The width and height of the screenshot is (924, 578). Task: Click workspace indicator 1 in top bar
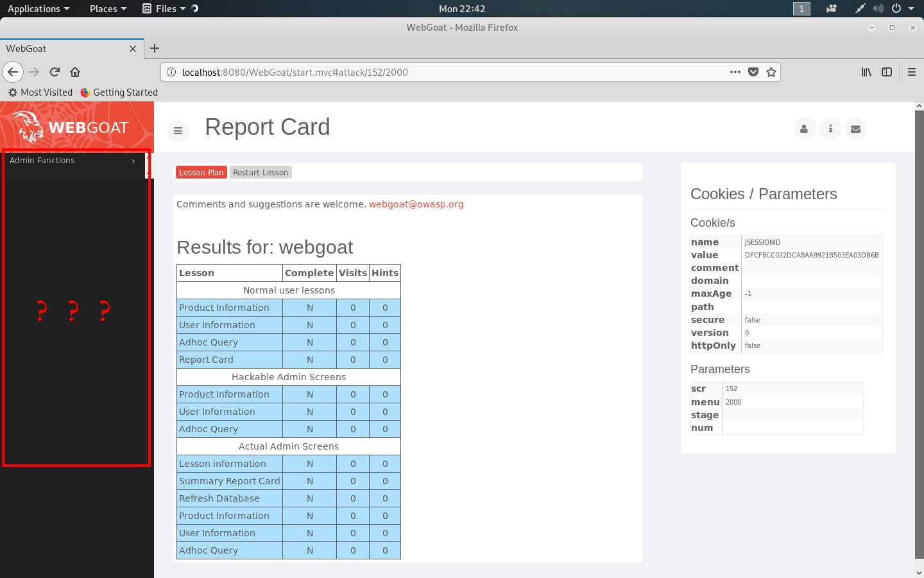tap(801, 8)
